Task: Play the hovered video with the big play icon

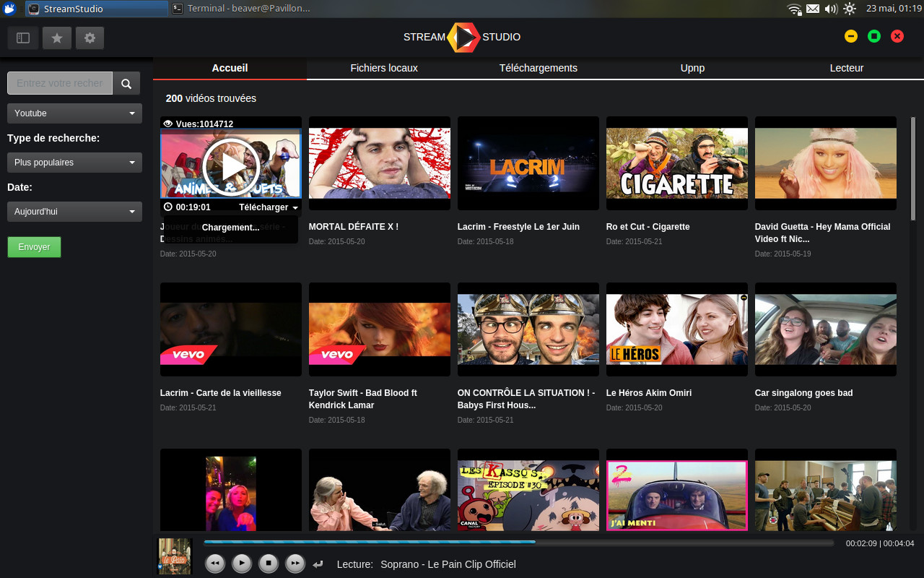Action: pos(231,166)
